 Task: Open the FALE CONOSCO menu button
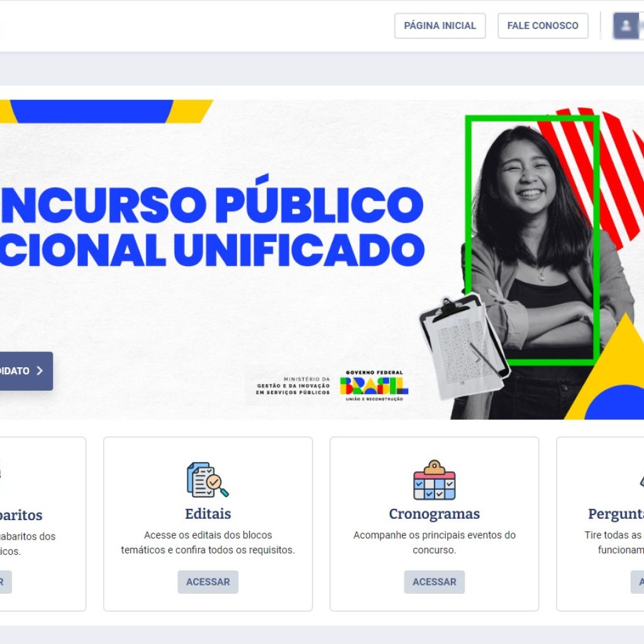(x=543, y=26)
